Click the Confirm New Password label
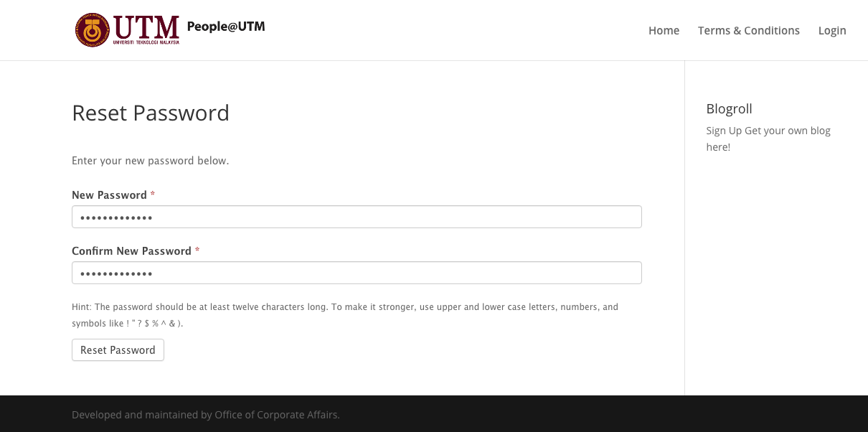Image resolution: width=868 pixels, height=432 pixels. point(131,250)
